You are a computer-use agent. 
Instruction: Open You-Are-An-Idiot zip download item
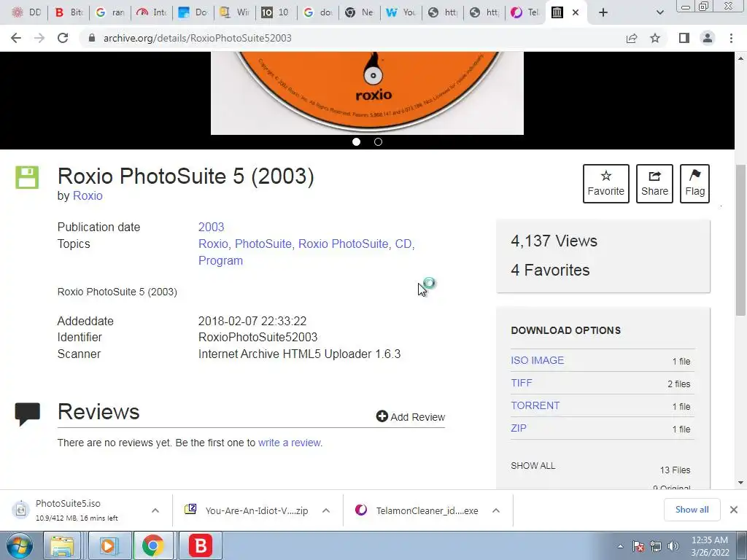(247, 510)
